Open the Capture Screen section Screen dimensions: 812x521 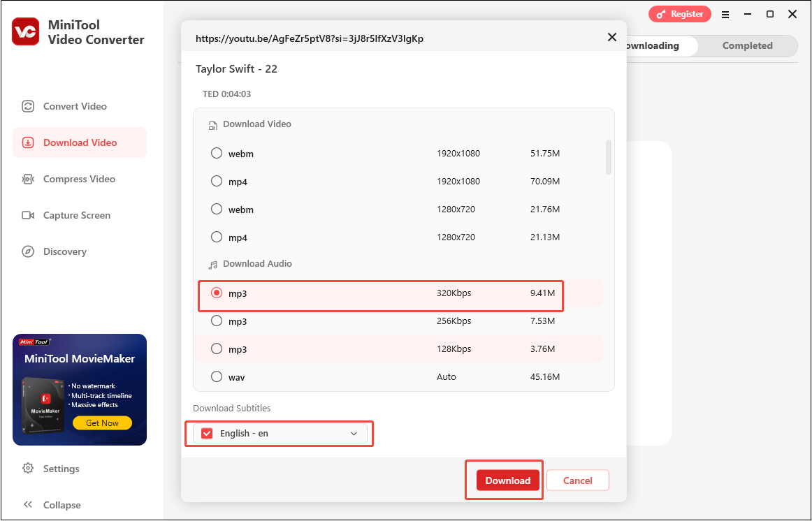80,215
